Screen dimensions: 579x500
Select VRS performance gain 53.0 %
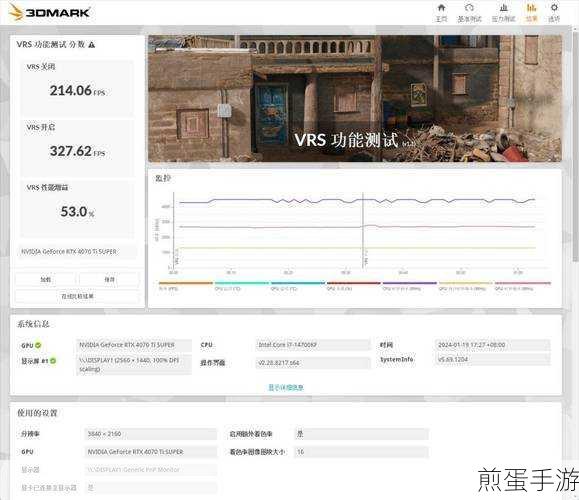pyautogui.click(x=78, y=212)
